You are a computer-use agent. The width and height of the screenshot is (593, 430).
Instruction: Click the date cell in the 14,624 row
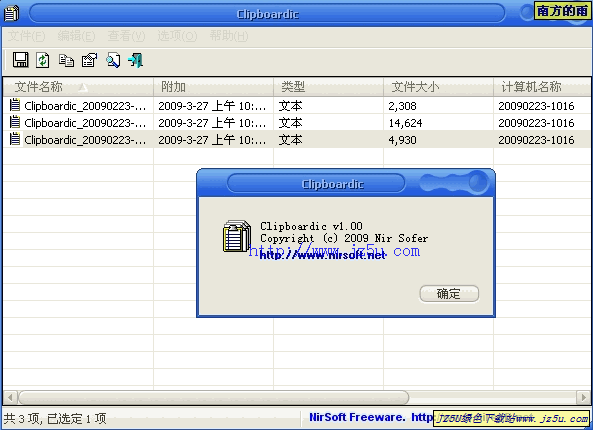[x=212, y=123]
